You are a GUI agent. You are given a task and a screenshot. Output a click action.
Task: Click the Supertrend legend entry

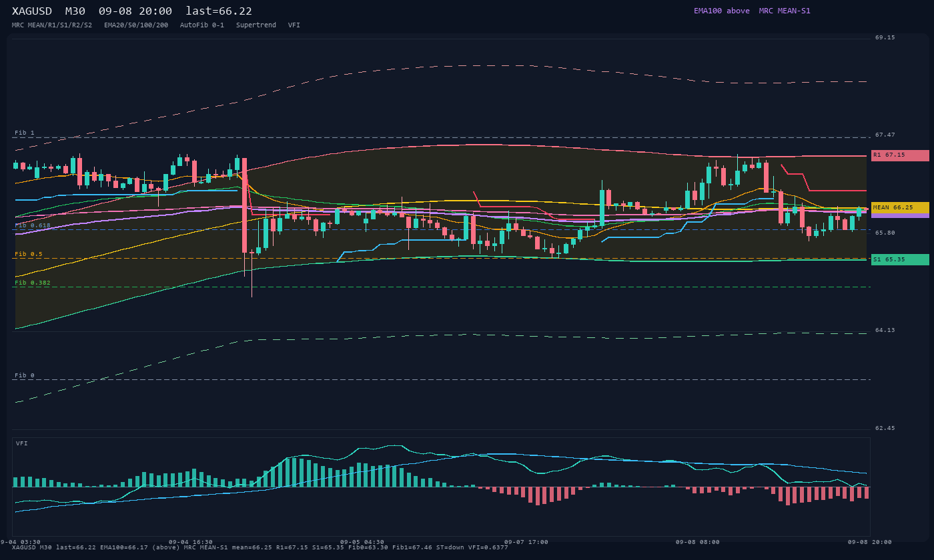256,25
